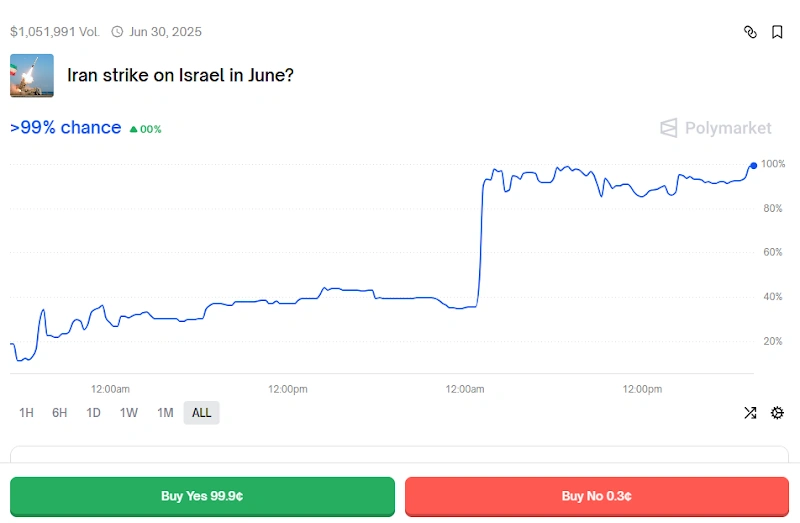Bookmark this market
The image size is (800, 523).
point(777,32)
